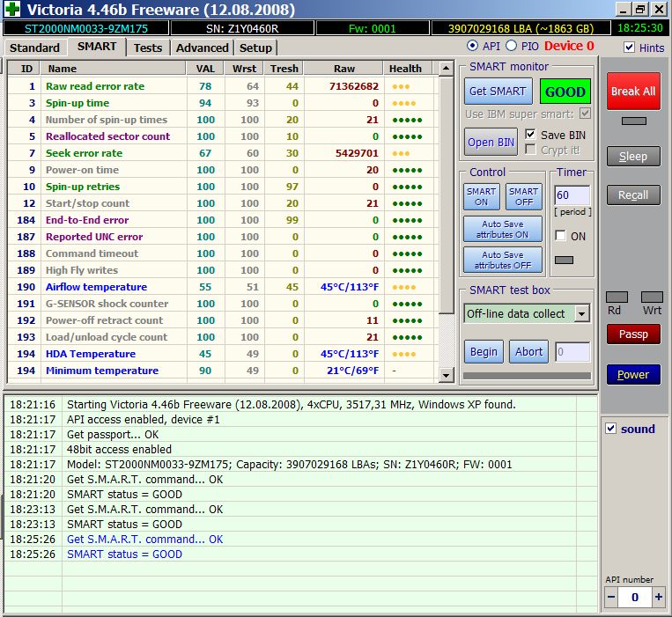Screen dimensions: 672x617
Task: Open the Off-line data collect dropdown
Action: click(x=581, y=314)
